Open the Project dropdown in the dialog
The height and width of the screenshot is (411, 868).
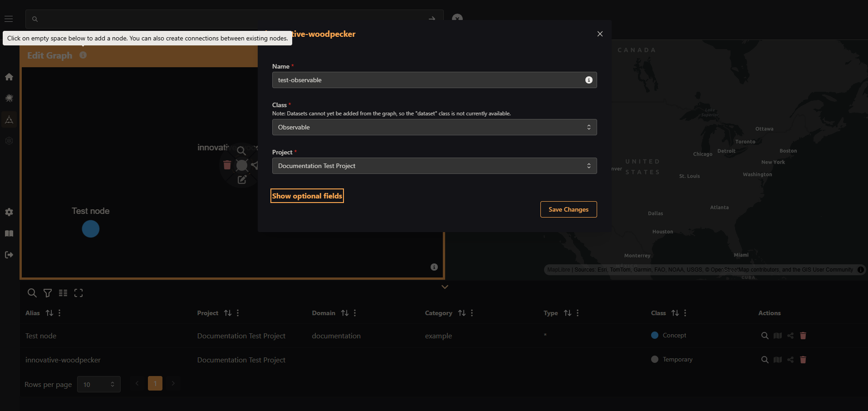tap(434, 166)
